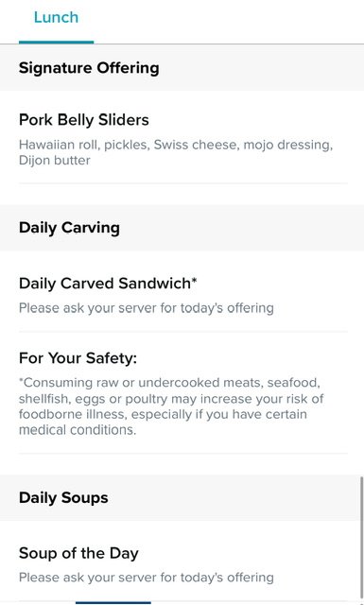This screenshot has width=364, height=605.
Task: Select the For Your Safety heading
Action: coord(78,358)
